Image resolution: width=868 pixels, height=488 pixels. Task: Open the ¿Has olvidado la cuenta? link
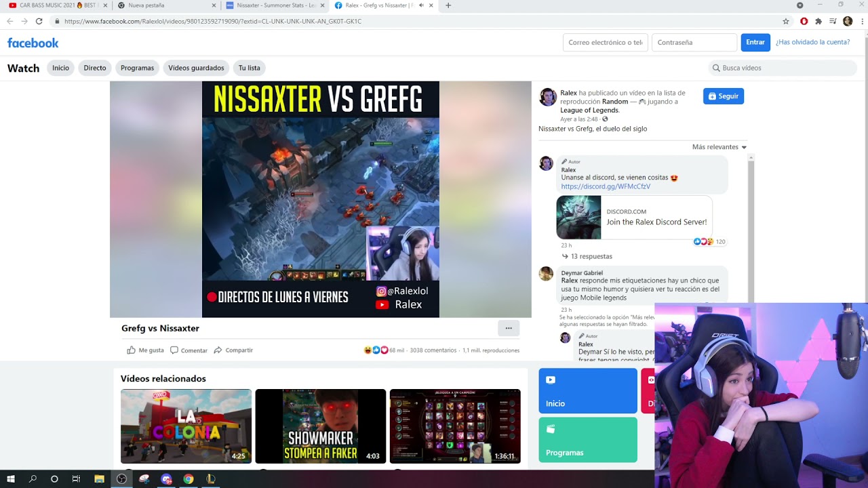(x=812, y=42)
